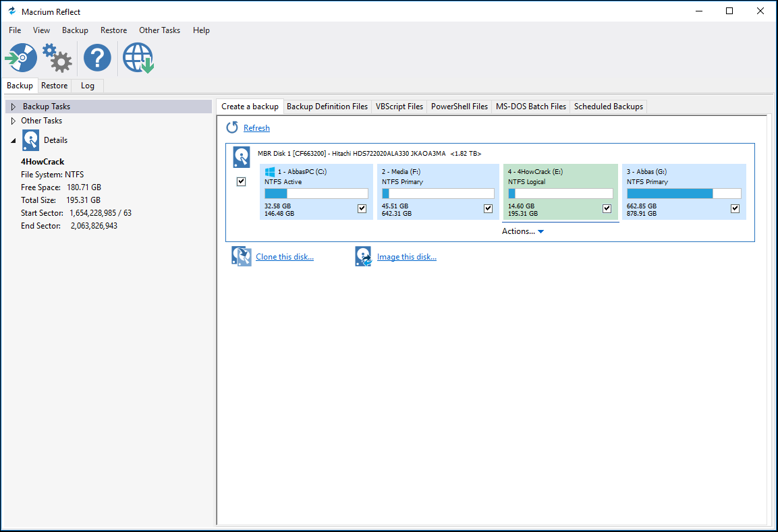
Task: Click the Clone this disk... link
Action: click(x=285, y=257)
